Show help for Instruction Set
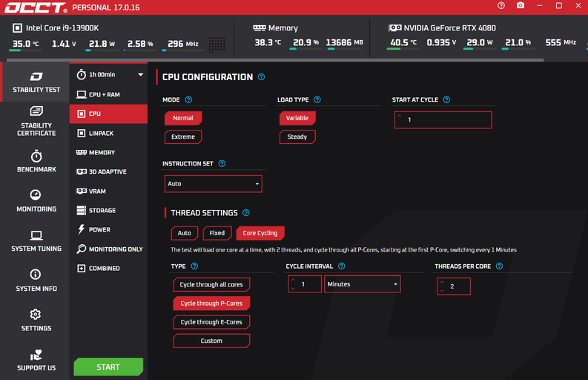Image resolution: width=588 pixels, height=380 pixels. pyautogui.click(x=222, y=163)
